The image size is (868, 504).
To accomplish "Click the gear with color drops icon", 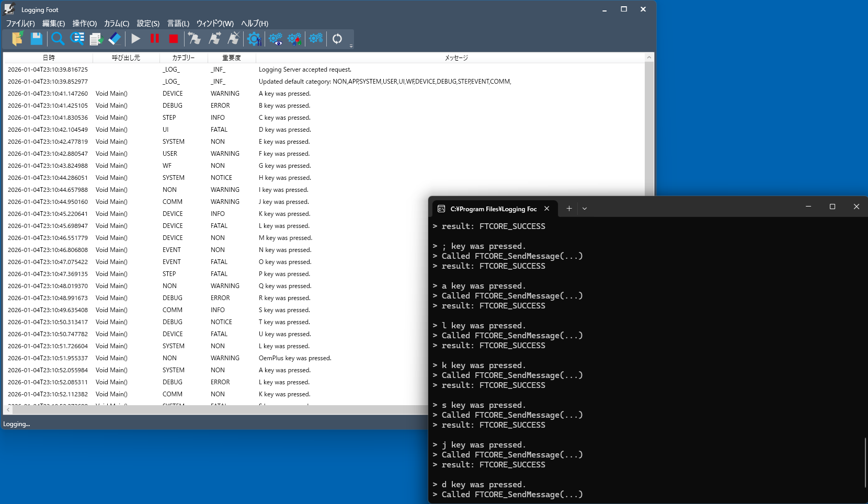I will pyautogui.click(x=294, y=39).
